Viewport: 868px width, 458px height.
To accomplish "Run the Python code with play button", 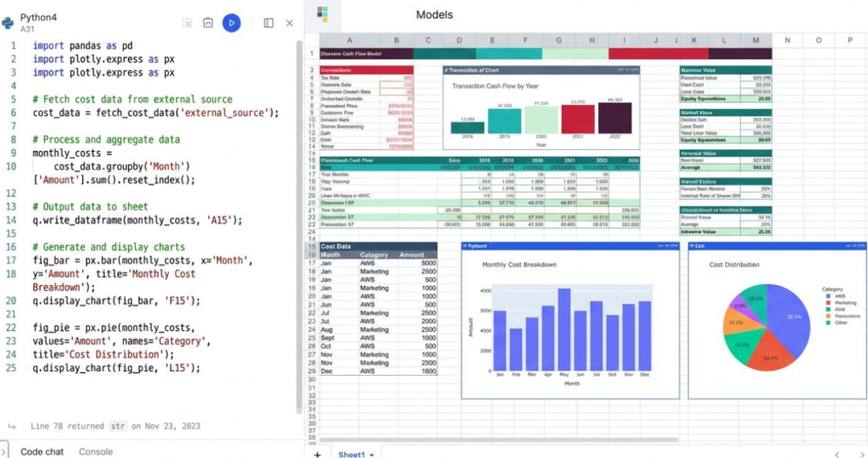I will point(231,23).
